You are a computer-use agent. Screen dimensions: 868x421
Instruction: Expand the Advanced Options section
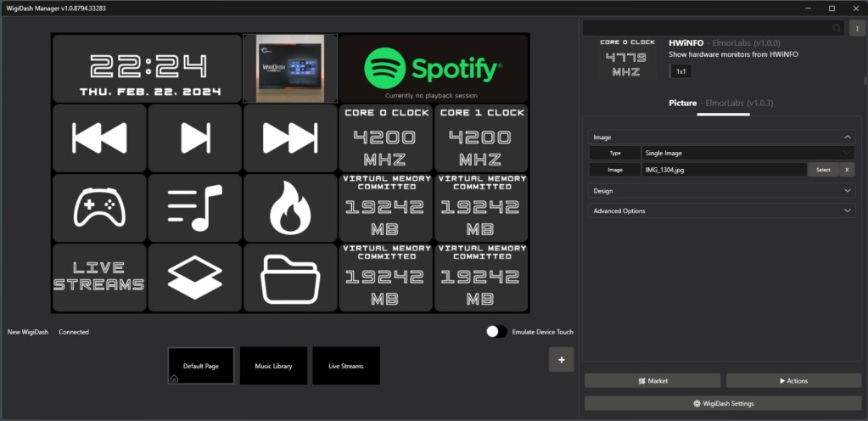click(x=721, y=210)
